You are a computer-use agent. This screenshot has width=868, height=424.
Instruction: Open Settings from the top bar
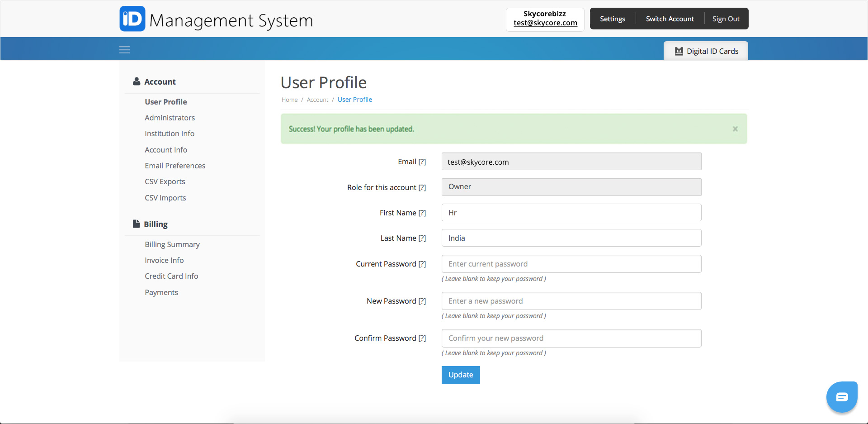[x=612, y=19]
